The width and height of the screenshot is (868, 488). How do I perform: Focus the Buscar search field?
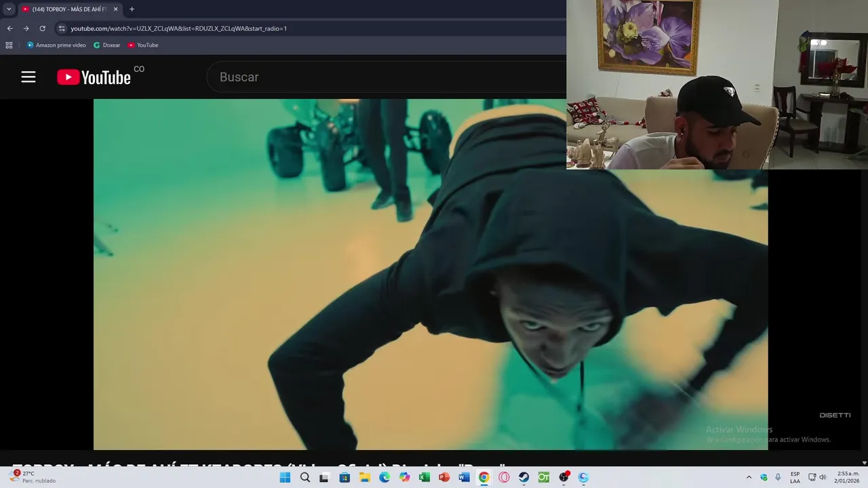coord(387,77)
